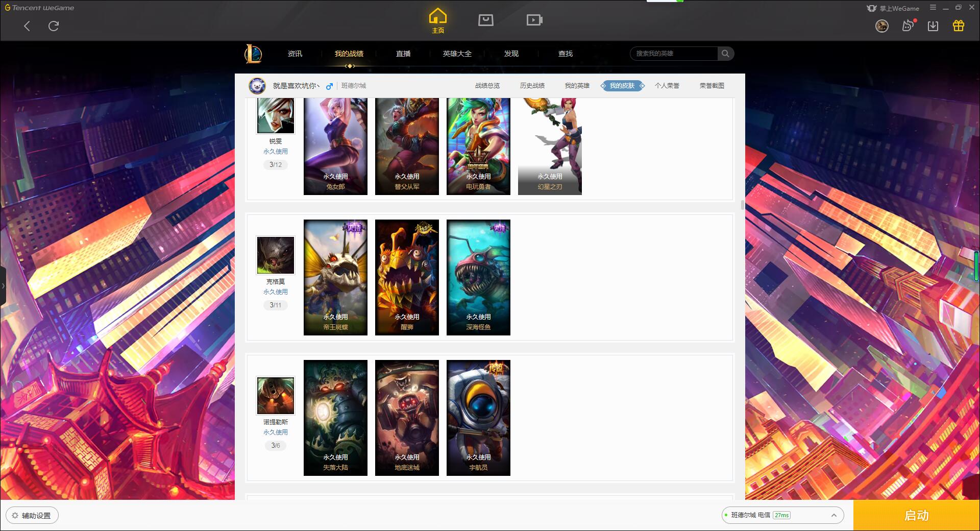Click the 27ms ping indicator
This screenshot has width=980, height=531.
[781, 515]
